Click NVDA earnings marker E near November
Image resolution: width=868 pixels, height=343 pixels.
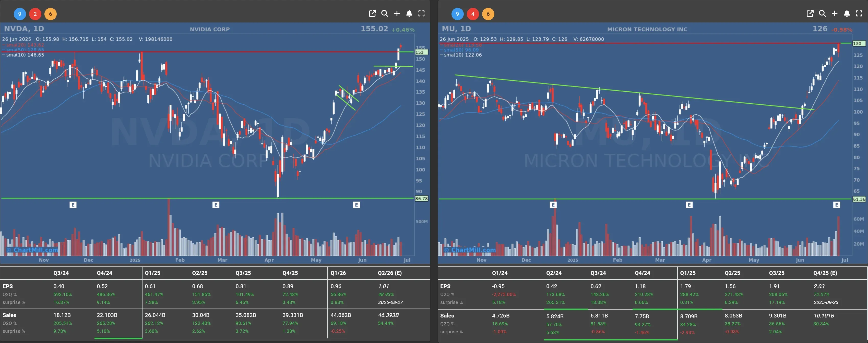73,205
